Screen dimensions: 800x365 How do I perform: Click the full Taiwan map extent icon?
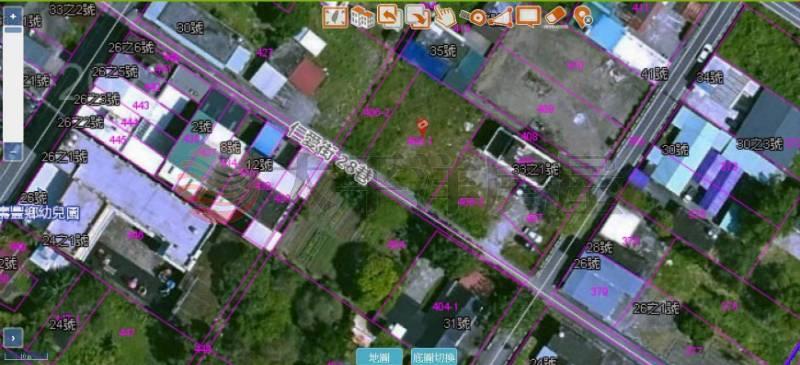pos(335,17)
